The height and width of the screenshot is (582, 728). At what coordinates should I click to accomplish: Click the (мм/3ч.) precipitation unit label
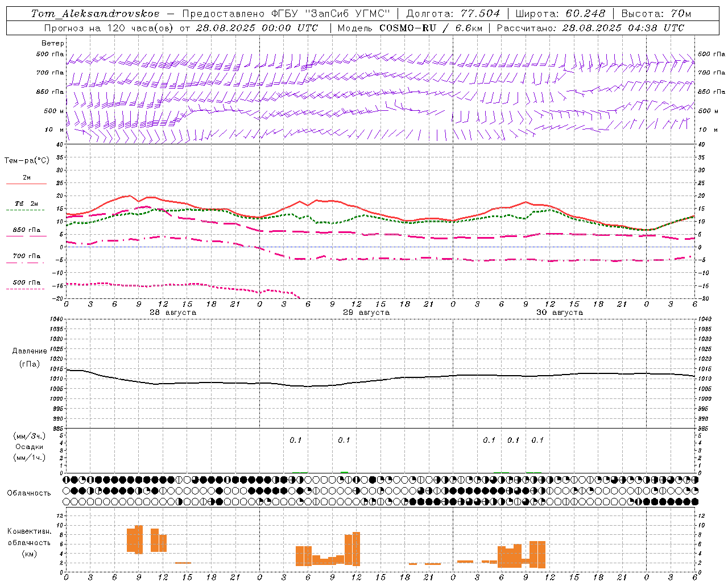click(30, 436)
